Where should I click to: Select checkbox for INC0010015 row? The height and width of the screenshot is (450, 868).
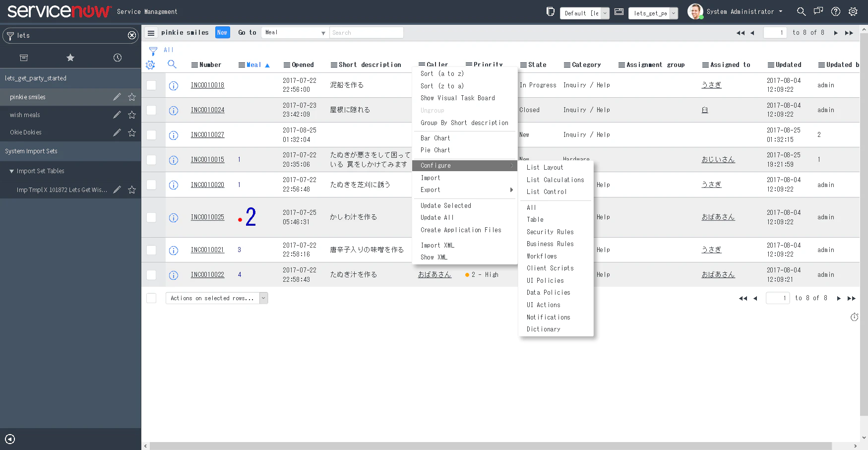pyautogui.click(x=151, y=160)
